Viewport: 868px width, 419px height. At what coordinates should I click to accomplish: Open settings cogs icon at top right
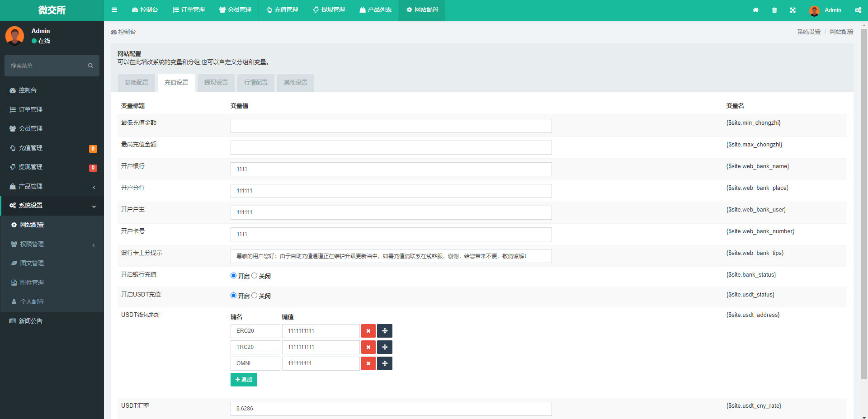pyautogui.click(x=858, y=10)
